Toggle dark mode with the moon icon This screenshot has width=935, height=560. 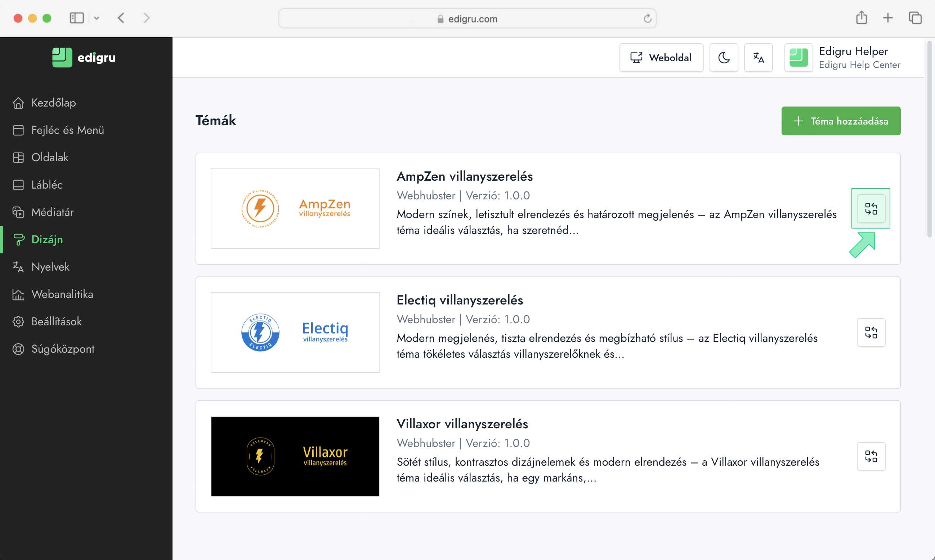pos(724,58)
